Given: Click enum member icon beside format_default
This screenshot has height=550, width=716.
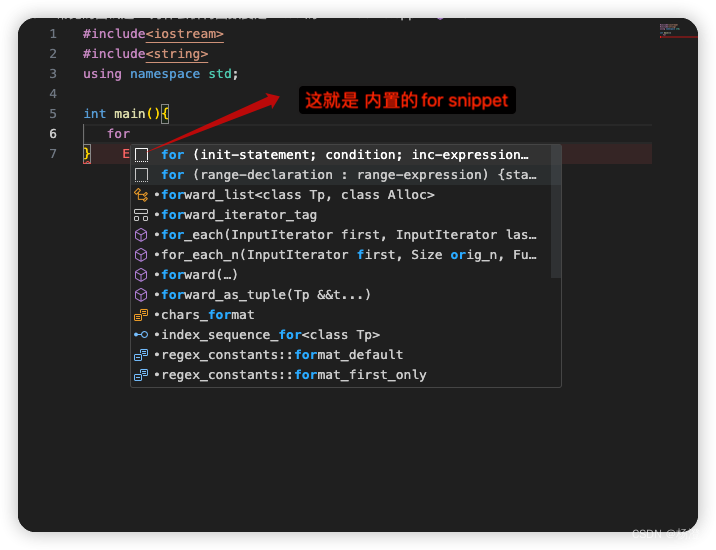Looking at the screenshot, I should click(x=141, y=355).
